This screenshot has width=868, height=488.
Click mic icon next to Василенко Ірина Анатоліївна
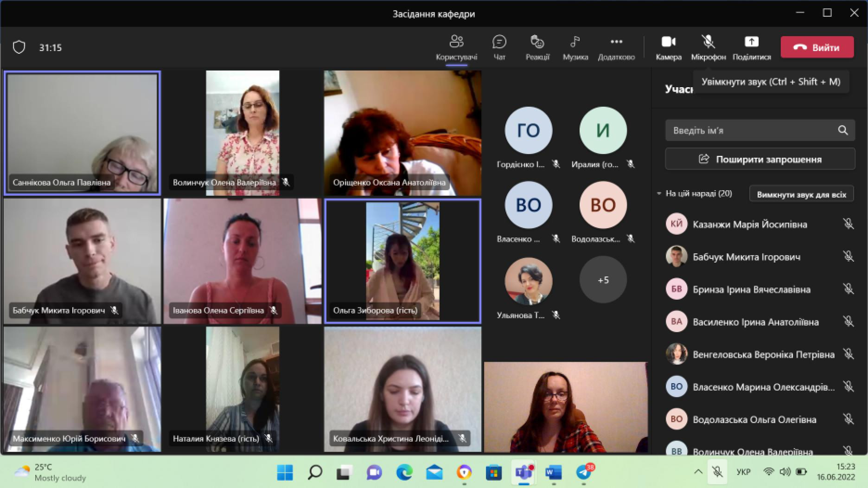pyautogui.click(x=848, y=321)
